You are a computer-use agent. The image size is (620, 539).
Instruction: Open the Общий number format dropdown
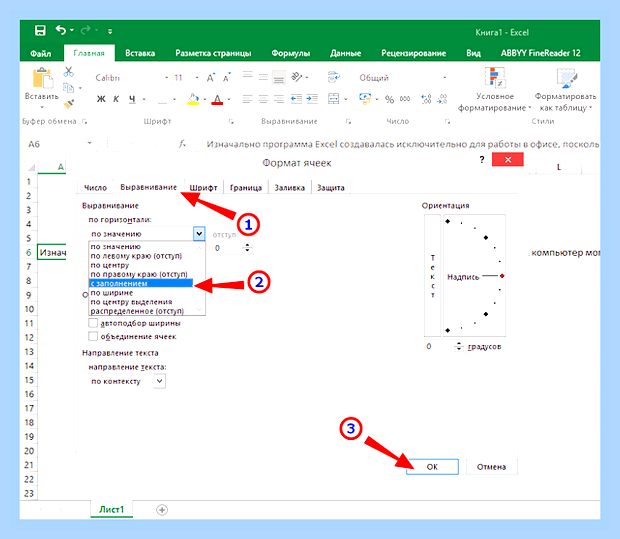[445, 78]
